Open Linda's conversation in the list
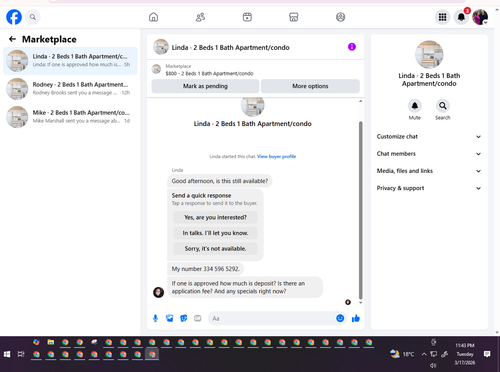The image size is (500, 372). 70,61
